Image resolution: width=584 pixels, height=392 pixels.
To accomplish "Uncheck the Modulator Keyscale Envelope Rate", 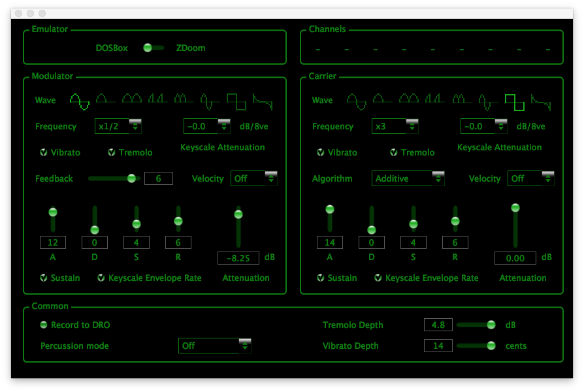I will tap(101, 278).
